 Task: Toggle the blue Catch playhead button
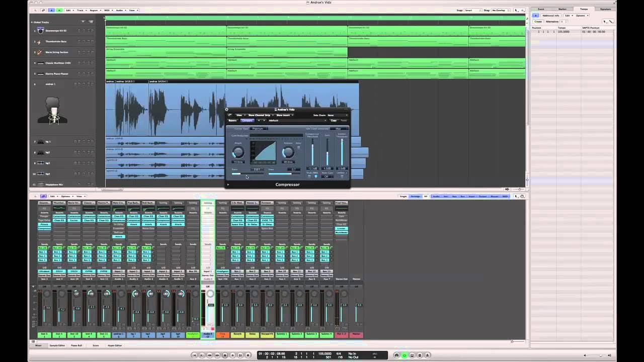click(x=51, y=11)
